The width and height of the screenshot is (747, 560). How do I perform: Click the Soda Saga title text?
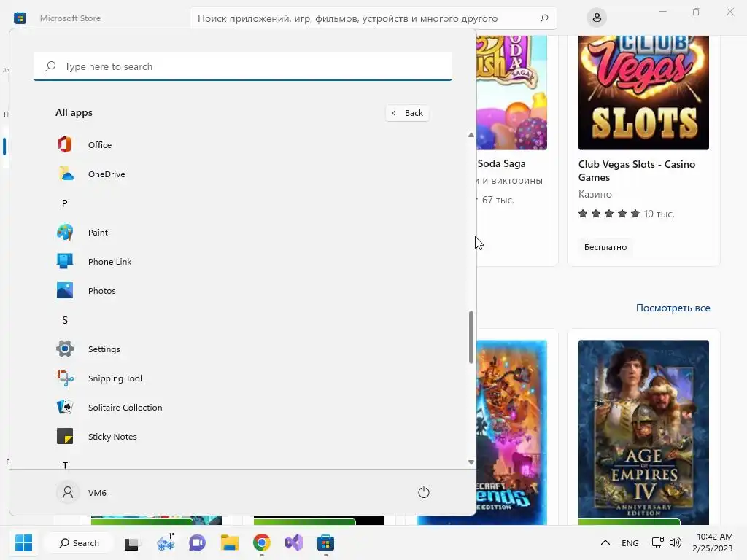point(501,163)
